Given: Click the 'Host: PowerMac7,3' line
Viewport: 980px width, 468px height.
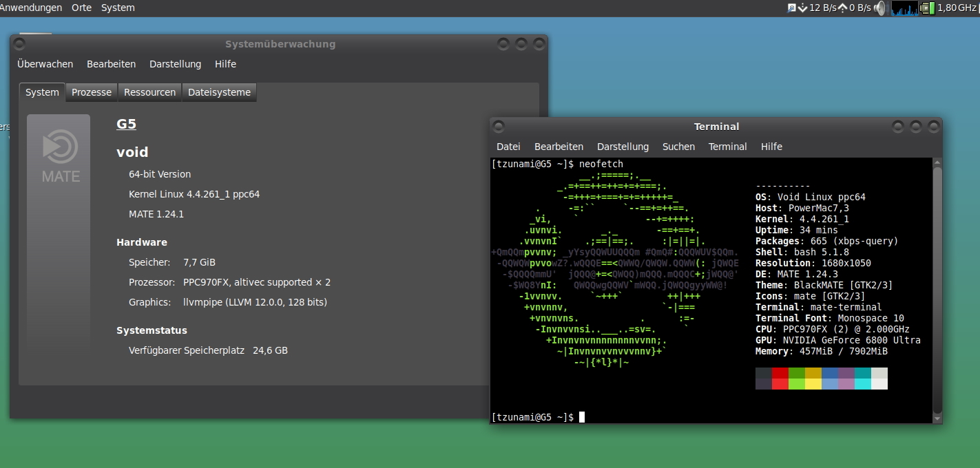Looking at the screenshot, I should point(802,209).
